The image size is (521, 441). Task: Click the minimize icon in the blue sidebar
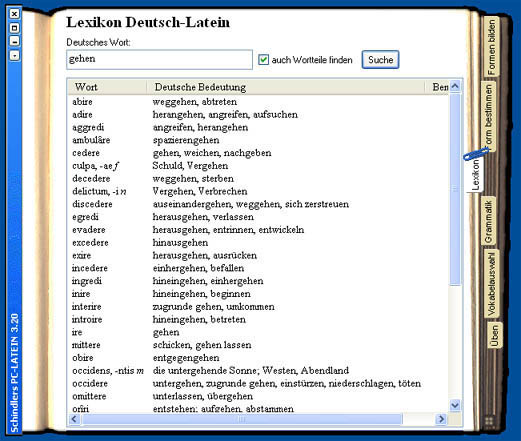click(x=14, y=42)
